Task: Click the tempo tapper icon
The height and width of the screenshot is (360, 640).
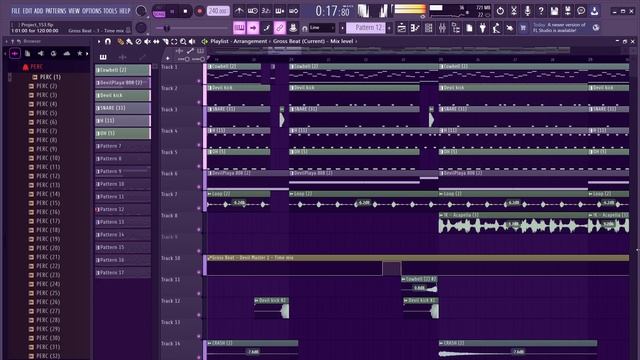Action: [496, 28]
